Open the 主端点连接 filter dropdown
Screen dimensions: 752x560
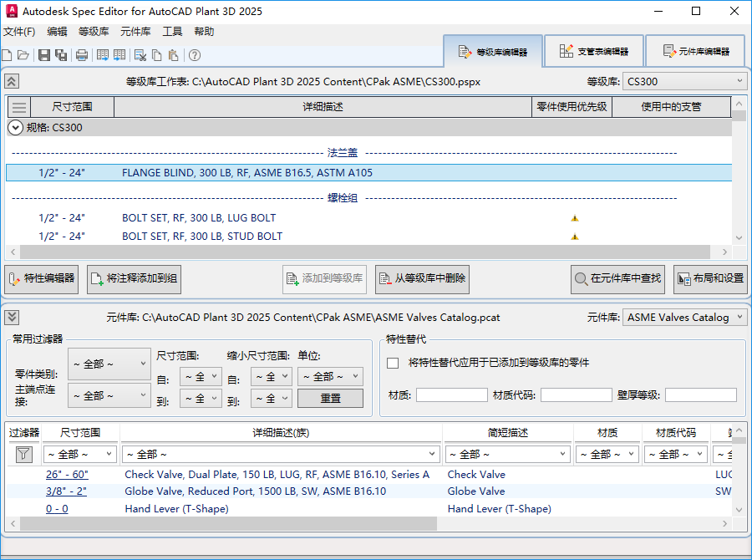(x=109, y=396)
